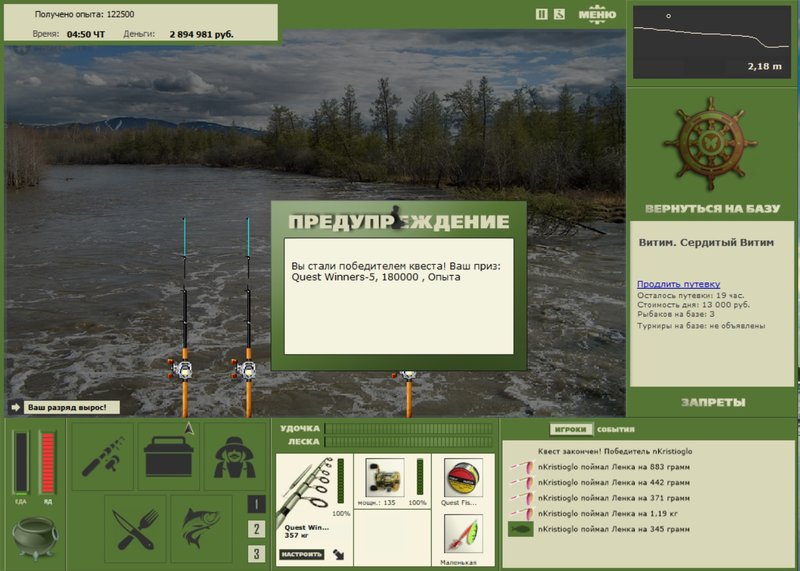Click the Получено опыта: 122500 text
The image size is (800, 571).
pos(85,14)
